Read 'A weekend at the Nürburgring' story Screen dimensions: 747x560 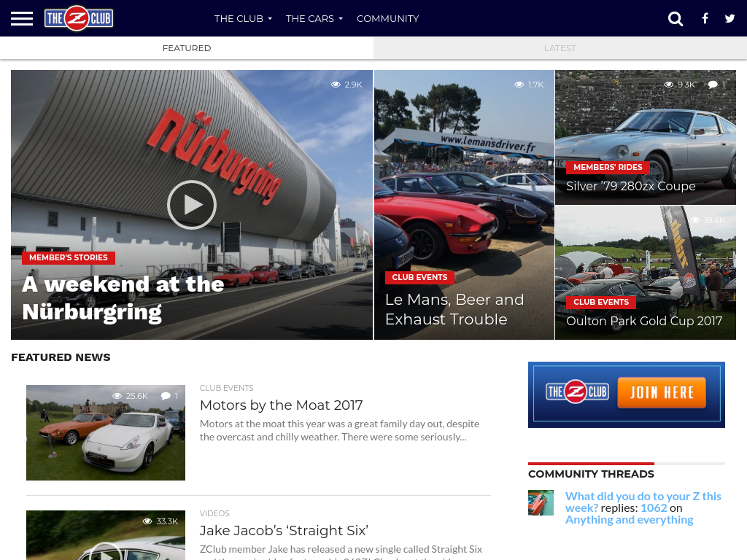click(123, 298)
